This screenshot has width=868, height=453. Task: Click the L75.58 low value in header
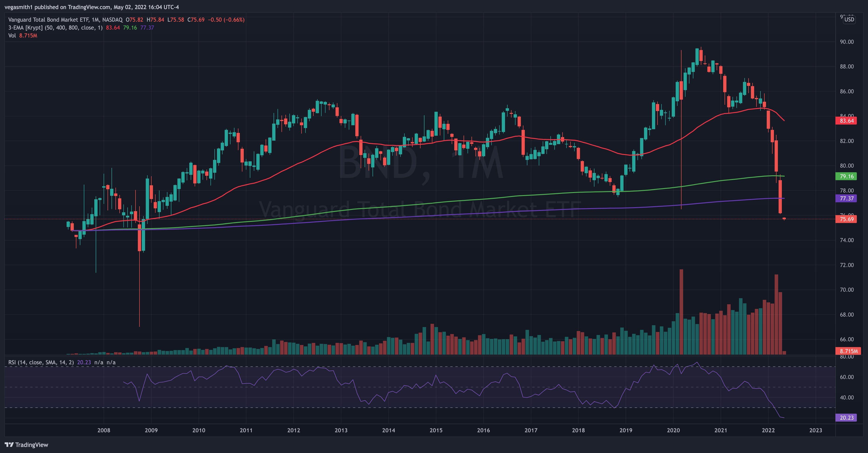pyautogui.click(x=176, y=20)
